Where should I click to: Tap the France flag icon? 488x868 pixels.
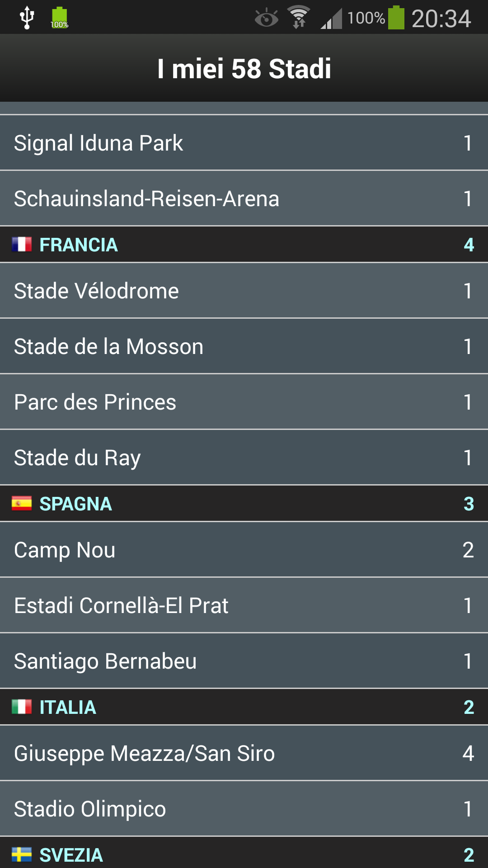click(22, 244)
